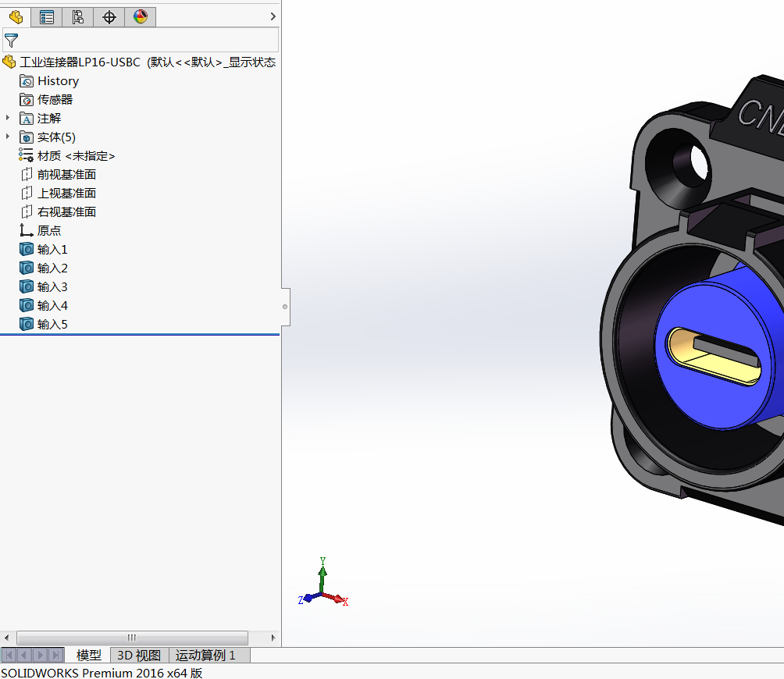The image size is (784, 679).
Task: Click the 输入5 imported feature icon
Action: tap(27, 324)
